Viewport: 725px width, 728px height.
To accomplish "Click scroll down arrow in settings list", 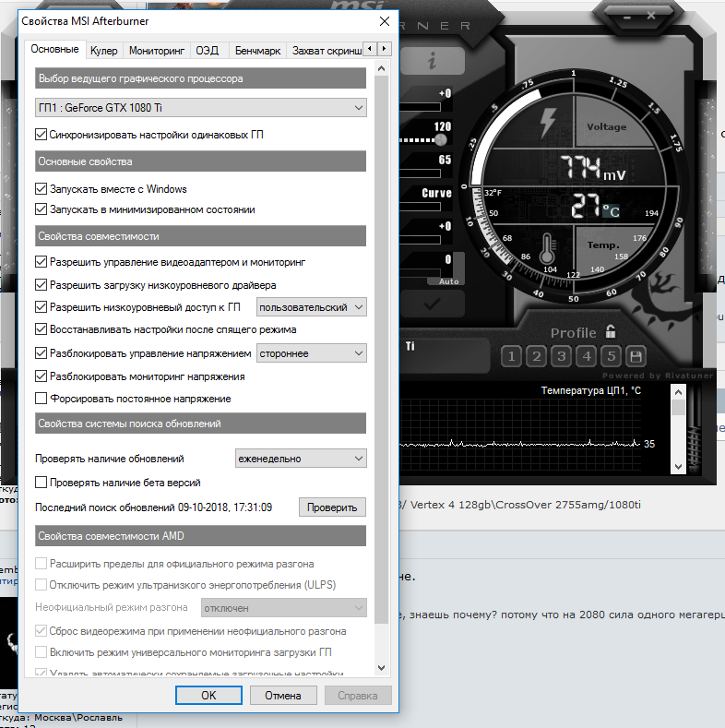I will click(382, 668).
